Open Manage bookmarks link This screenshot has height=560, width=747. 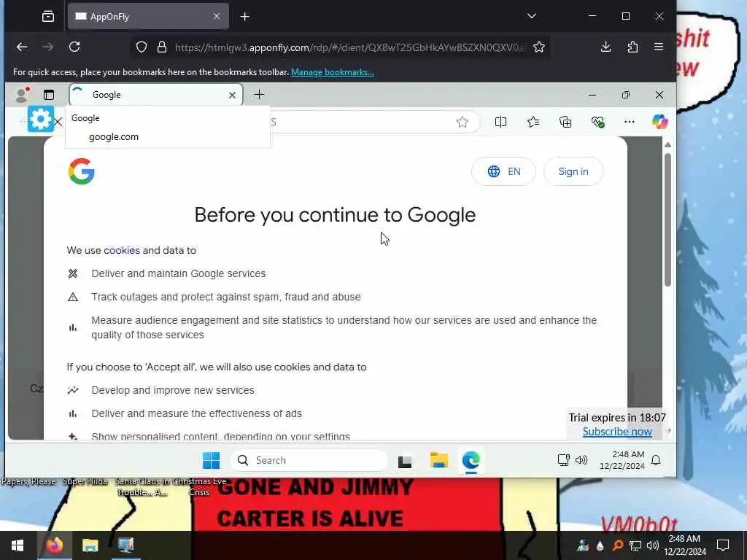pos(333,72)
